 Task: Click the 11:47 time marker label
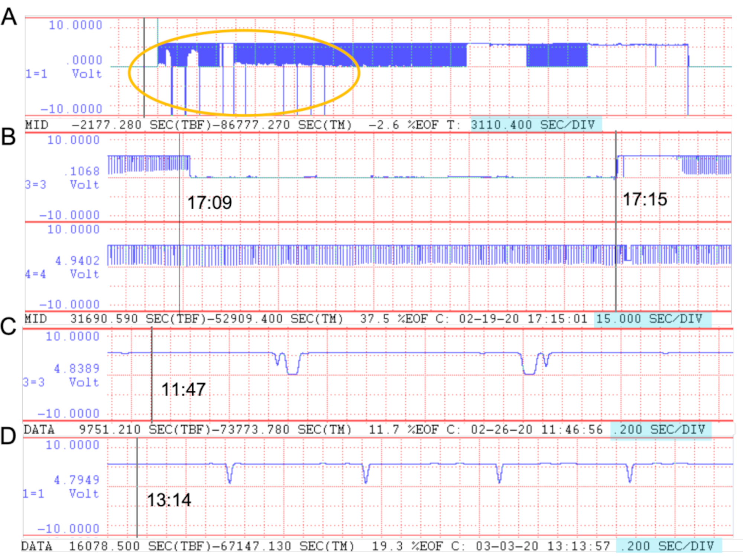coord(184,390)
